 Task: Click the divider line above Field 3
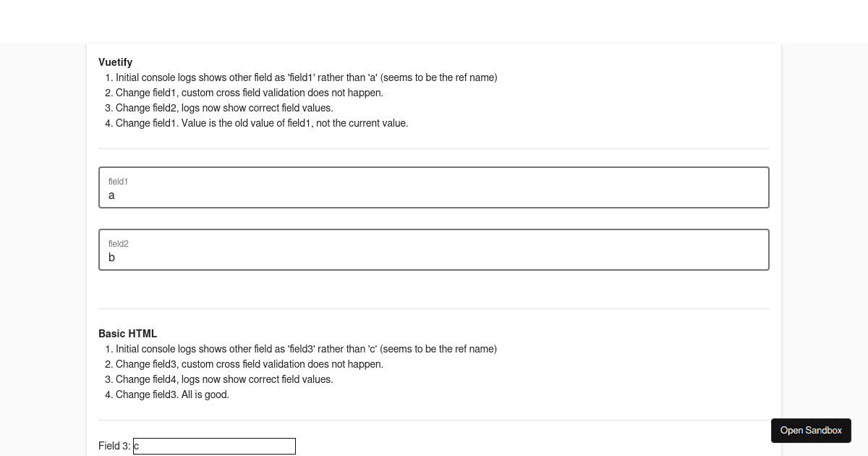click(x=434, y=420)
